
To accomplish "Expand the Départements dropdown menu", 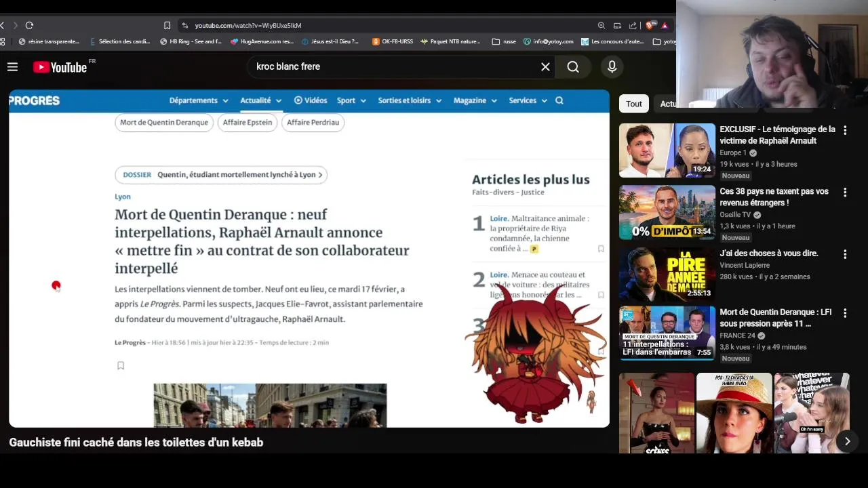I will click(x=199, y=100).
